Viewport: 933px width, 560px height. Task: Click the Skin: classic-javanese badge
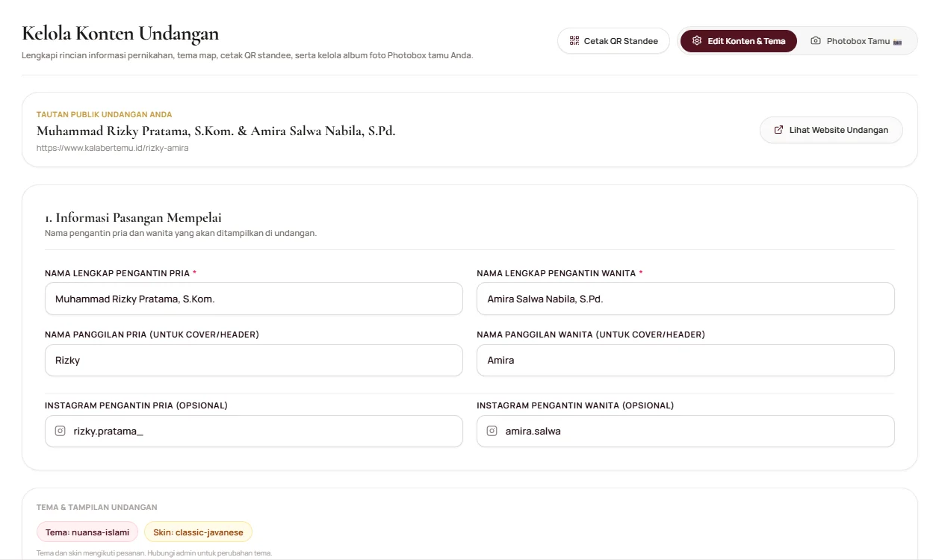tap(199, 532)
